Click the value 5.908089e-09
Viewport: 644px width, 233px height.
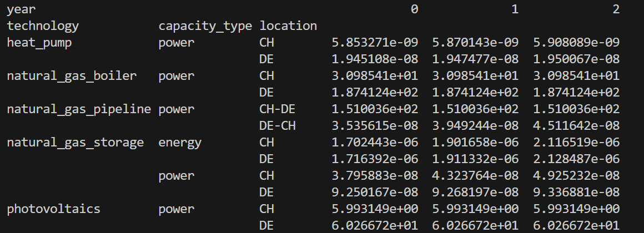tap(576, 43)
